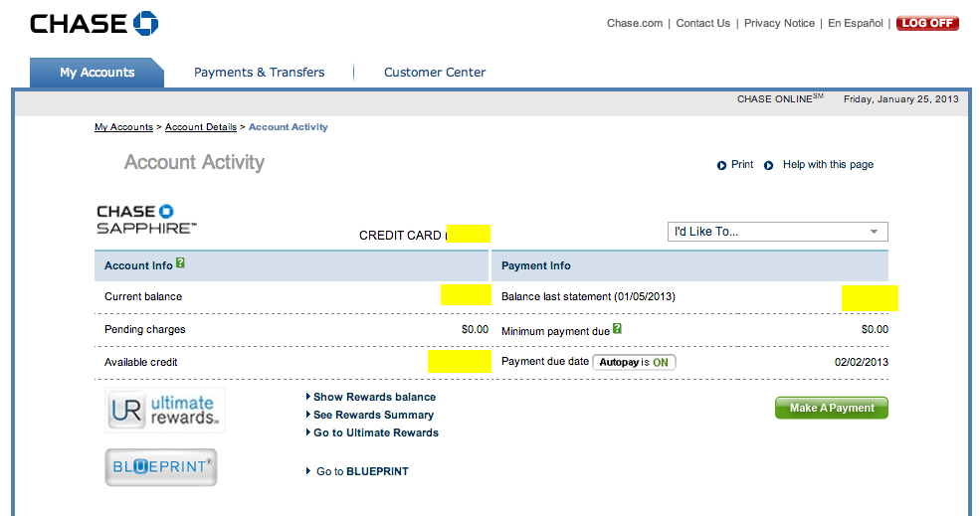Select the My Accounts tab
The width and height of the screenshot is (980, 516).
pyautogui.click(x=97, y=73)
